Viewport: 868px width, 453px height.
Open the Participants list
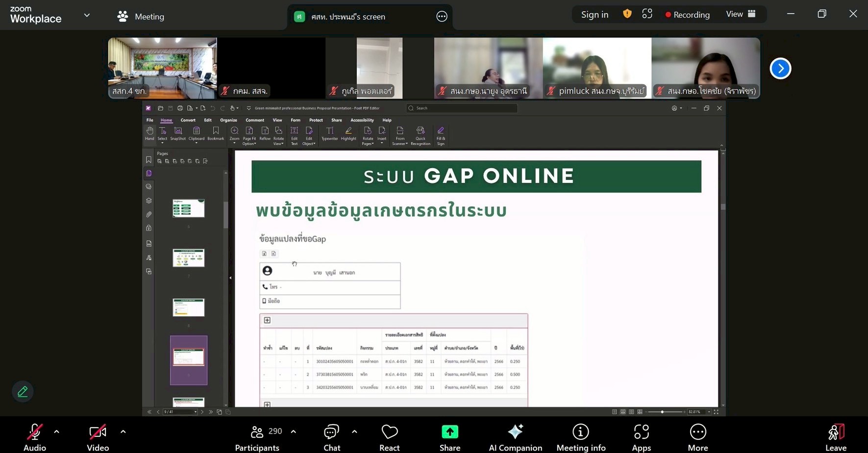tap(258, 437)
